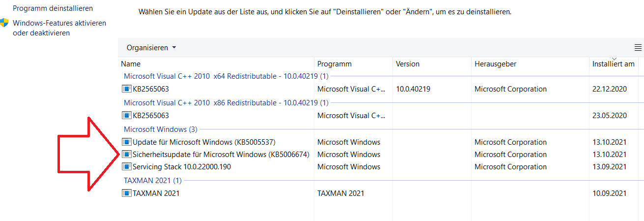Image resolution: width=644 pixels, height=221 pixels.
Task: Click Microsoft Corporation in Servicing Stack row
Action: 510,167
